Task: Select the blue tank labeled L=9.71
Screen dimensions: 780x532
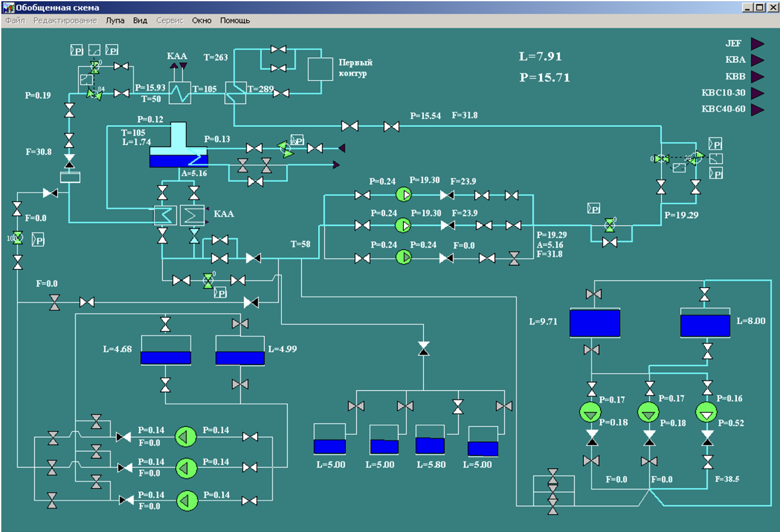Action: click(595, 323)
